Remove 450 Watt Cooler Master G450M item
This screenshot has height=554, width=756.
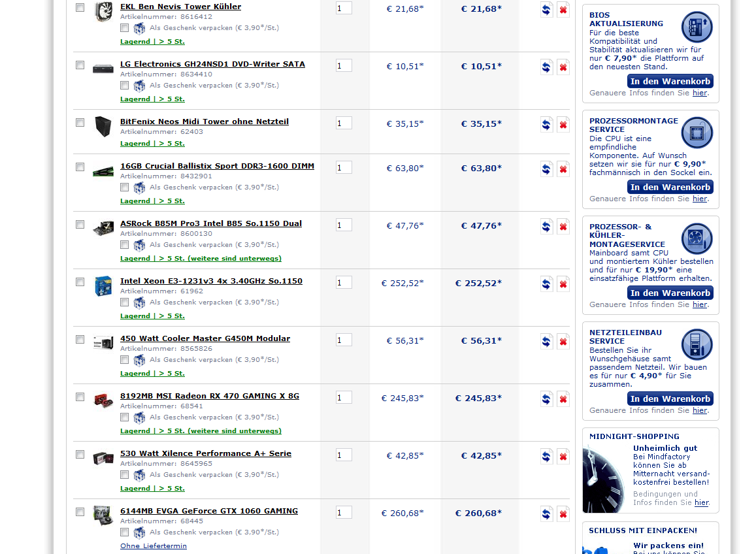click(563, 342)
